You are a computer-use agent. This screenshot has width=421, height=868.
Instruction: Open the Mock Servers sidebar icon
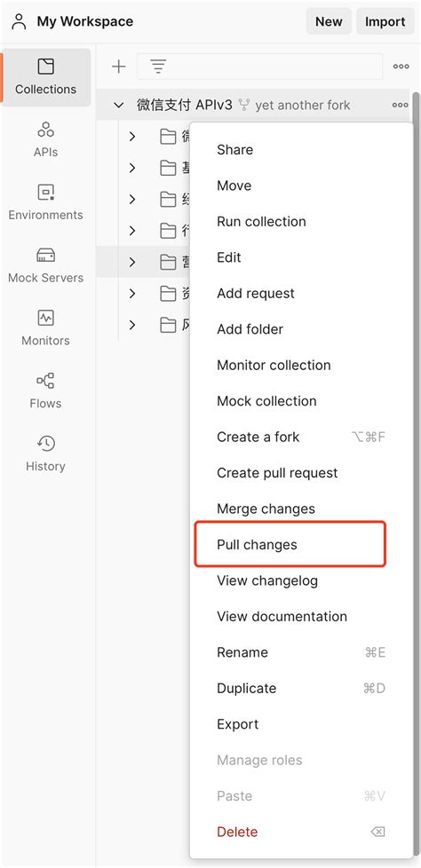(45, 265)
